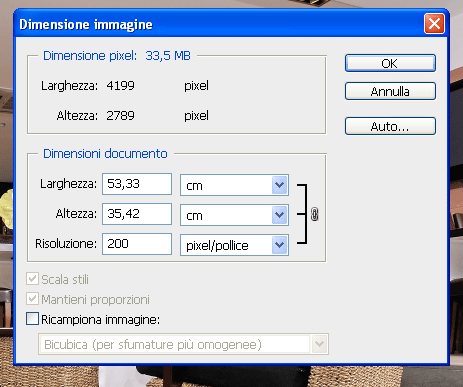Click the pixel unit next to Altezza 2789
The height and width of the screenshot is (387, 463).
coord(196,116)
